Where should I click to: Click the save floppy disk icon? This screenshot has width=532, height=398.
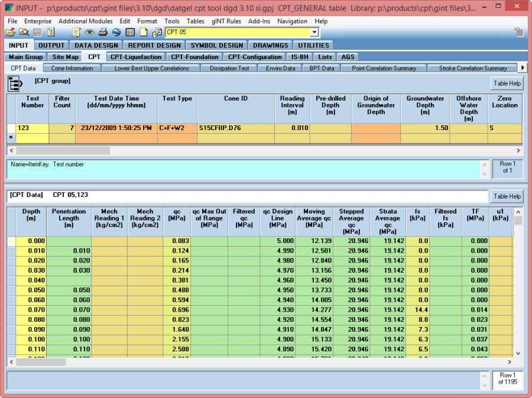pyautogui.click(x=37, y=33)
